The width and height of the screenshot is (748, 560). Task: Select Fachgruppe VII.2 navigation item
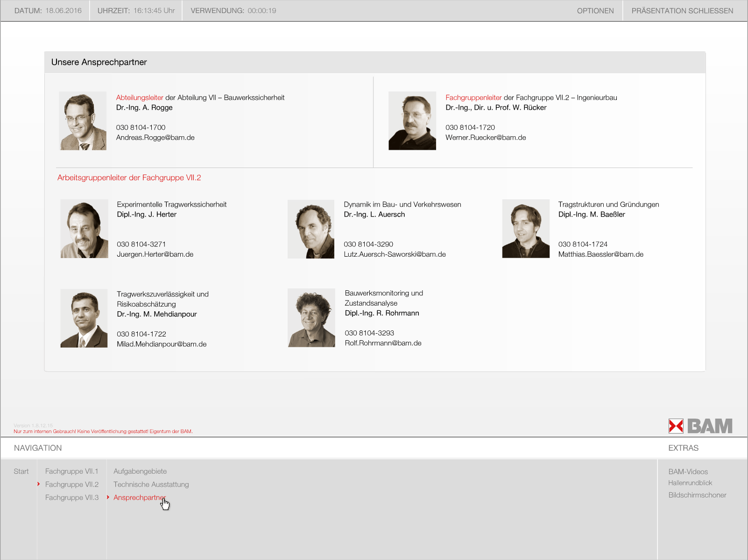click(71, 484)
